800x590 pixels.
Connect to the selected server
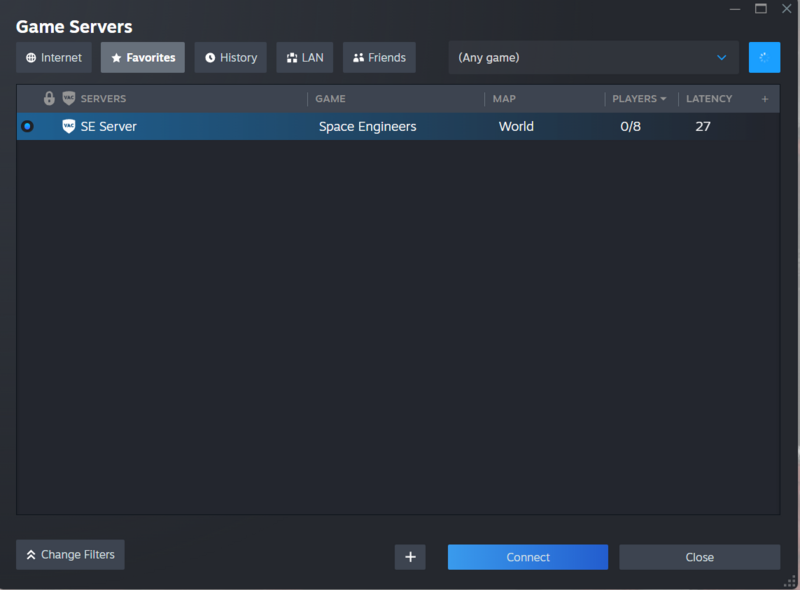pyautogui.click(x=528, y=557)
